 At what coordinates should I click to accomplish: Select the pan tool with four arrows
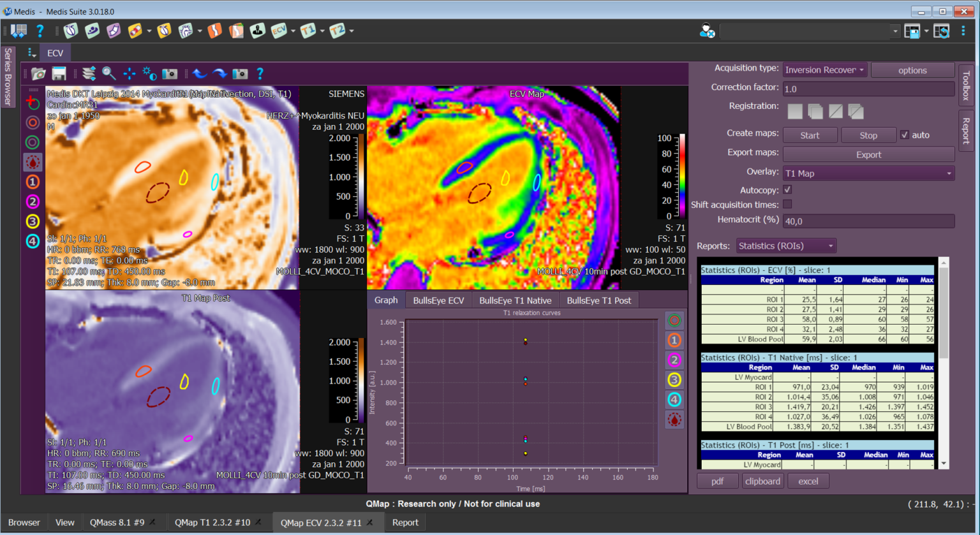[130, 74]
